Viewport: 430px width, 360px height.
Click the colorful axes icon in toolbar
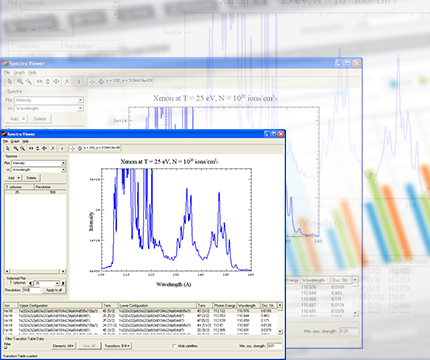(x=53, y=149)
